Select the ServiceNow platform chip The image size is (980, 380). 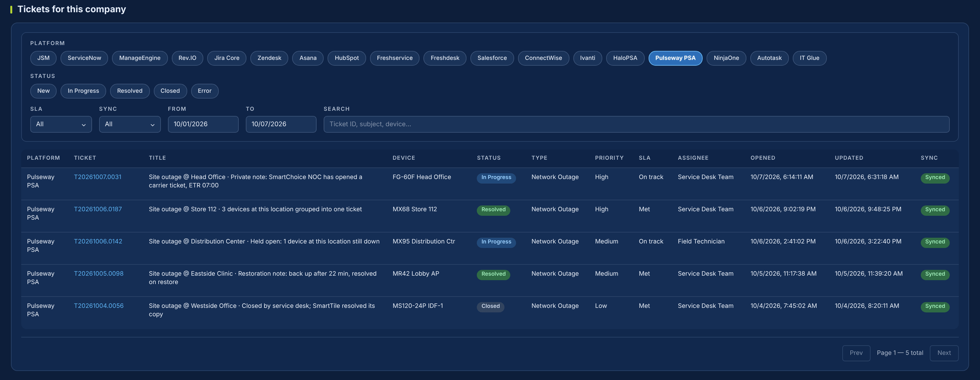pyautogui.click(x=84, y=58)
